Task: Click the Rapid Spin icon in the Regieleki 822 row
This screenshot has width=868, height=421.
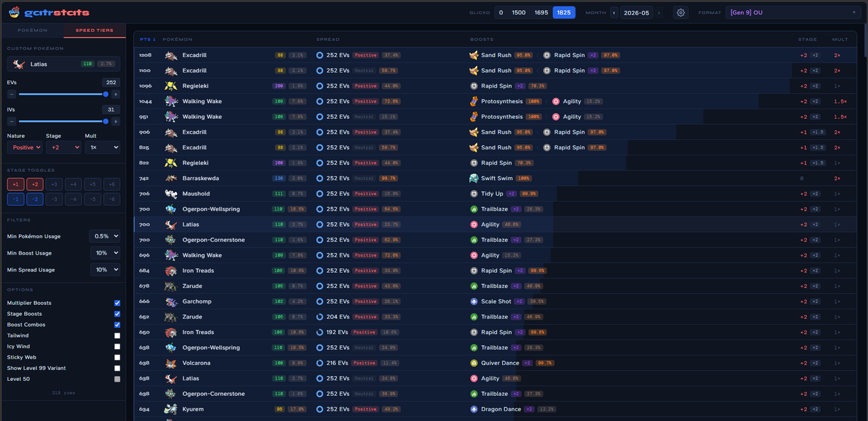Action: pos(474,163)
